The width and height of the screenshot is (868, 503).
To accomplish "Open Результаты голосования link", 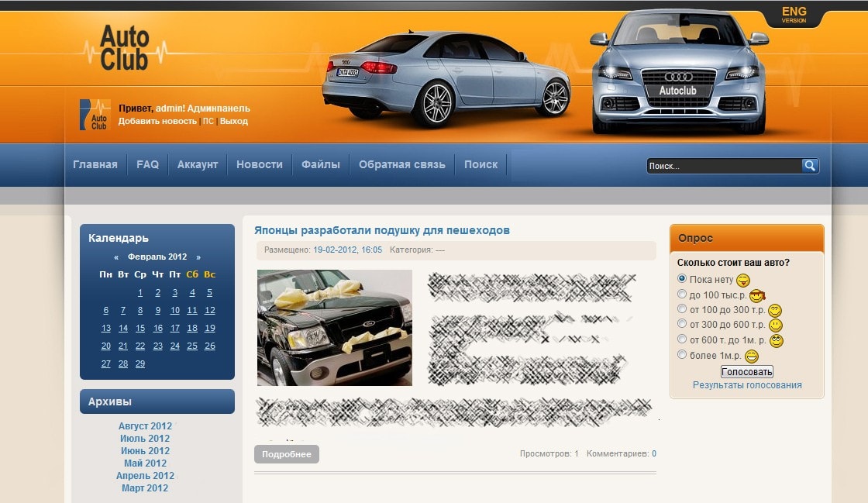I will [747, 385].
